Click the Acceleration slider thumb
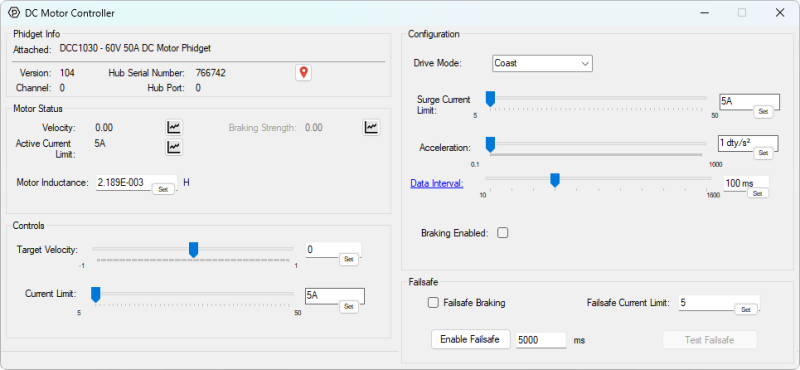The height and width of the screenshot is (370, 800). click(x=490, y=144)
